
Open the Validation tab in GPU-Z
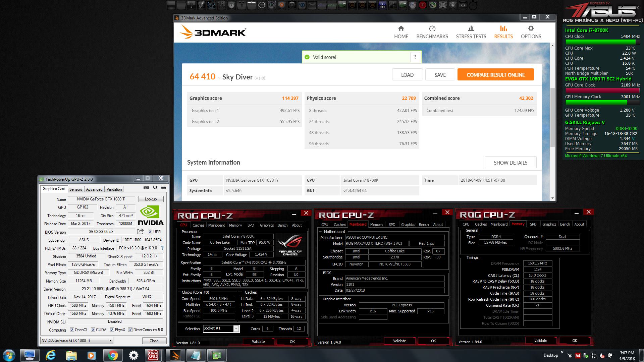coord(114,189)
